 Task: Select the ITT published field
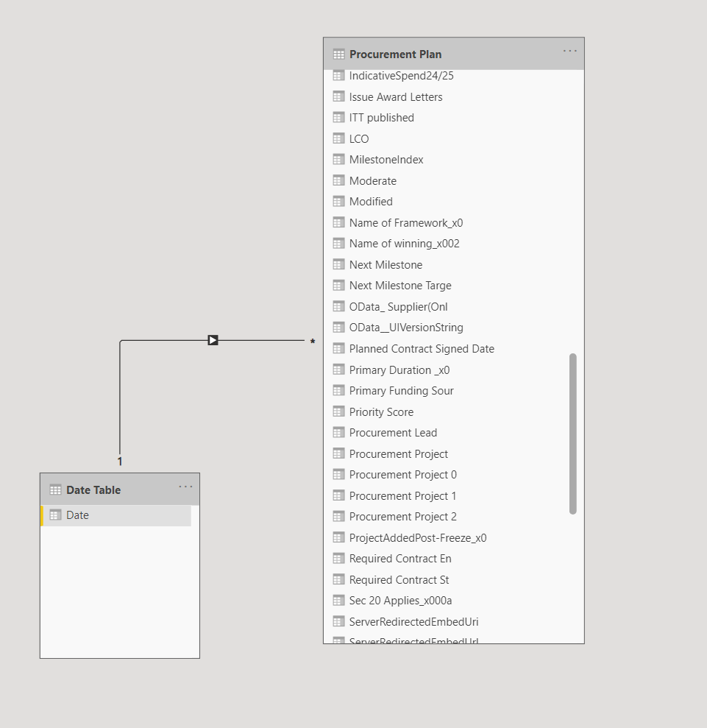click(x=381, y=118)
